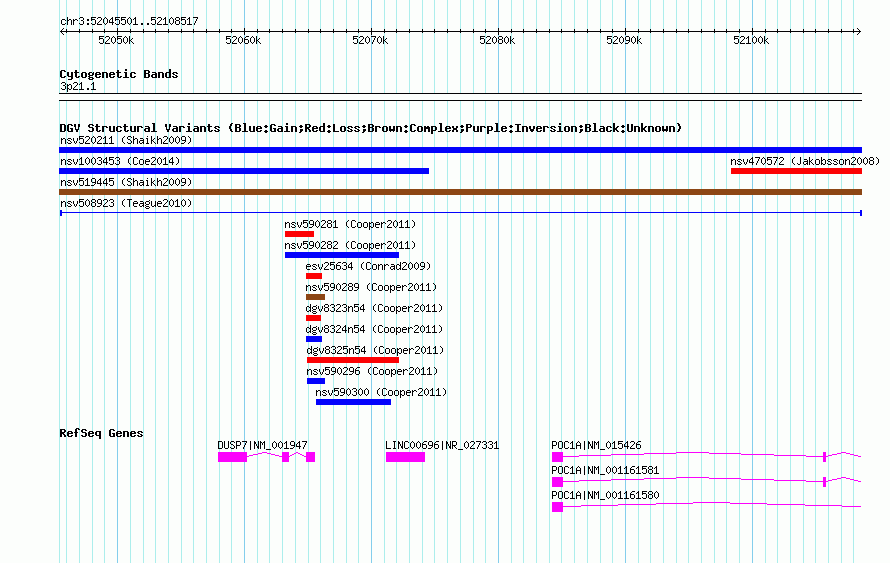Click the 52100k ruler tick label

tap(751, 40)
